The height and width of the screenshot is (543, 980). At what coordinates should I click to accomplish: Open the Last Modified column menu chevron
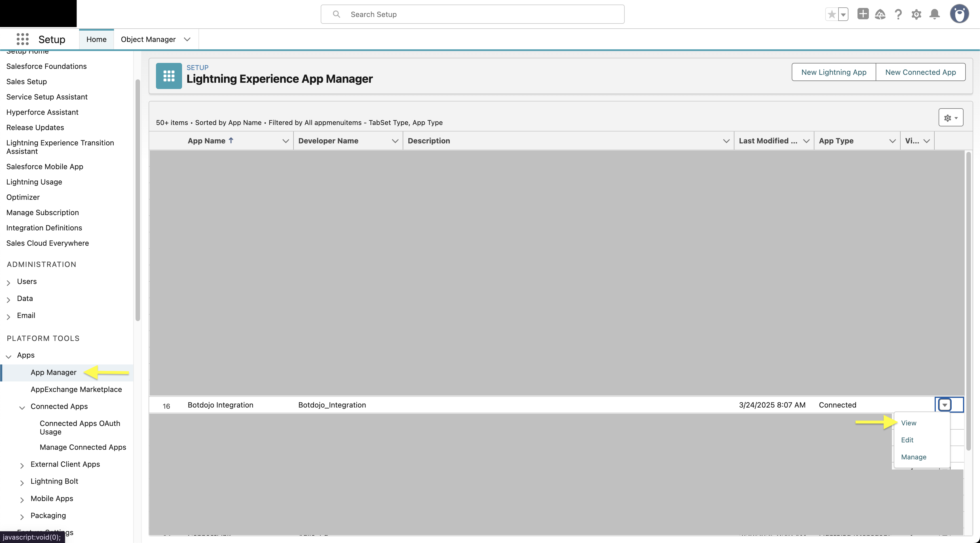click(806, 141)
